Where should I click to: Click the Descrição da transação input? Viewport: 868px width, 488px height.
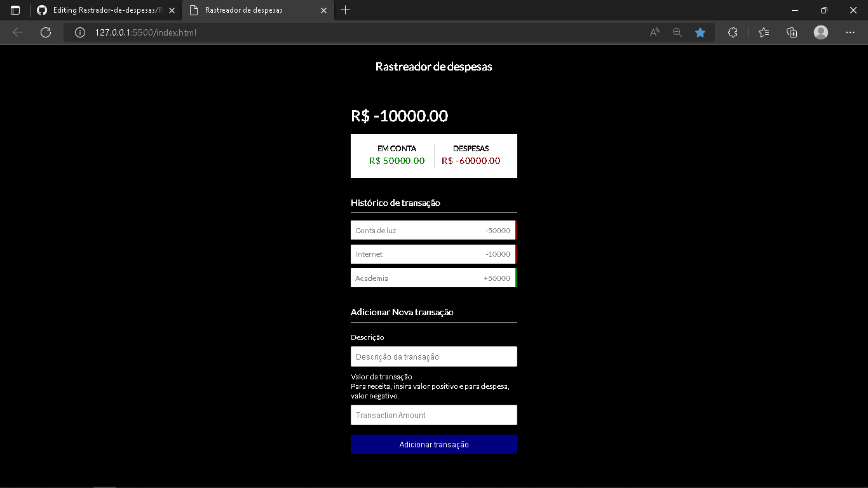click(x=433, y=356)
